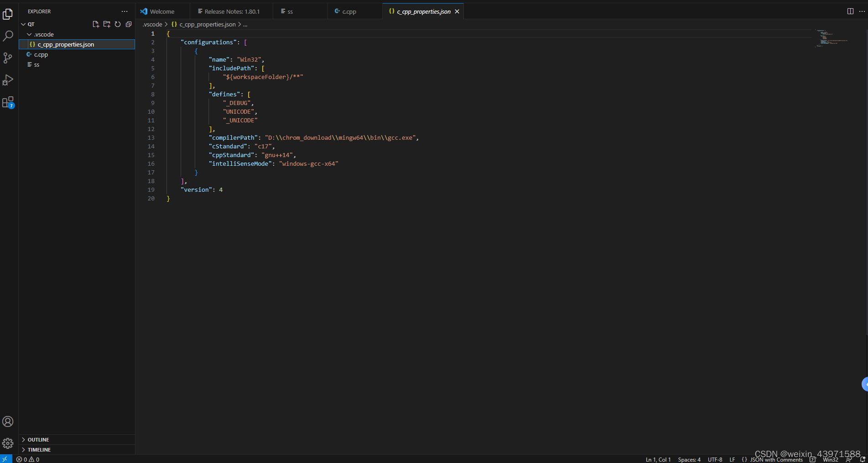
Task: Click the "configurations" key text
Action: [209, 42]
